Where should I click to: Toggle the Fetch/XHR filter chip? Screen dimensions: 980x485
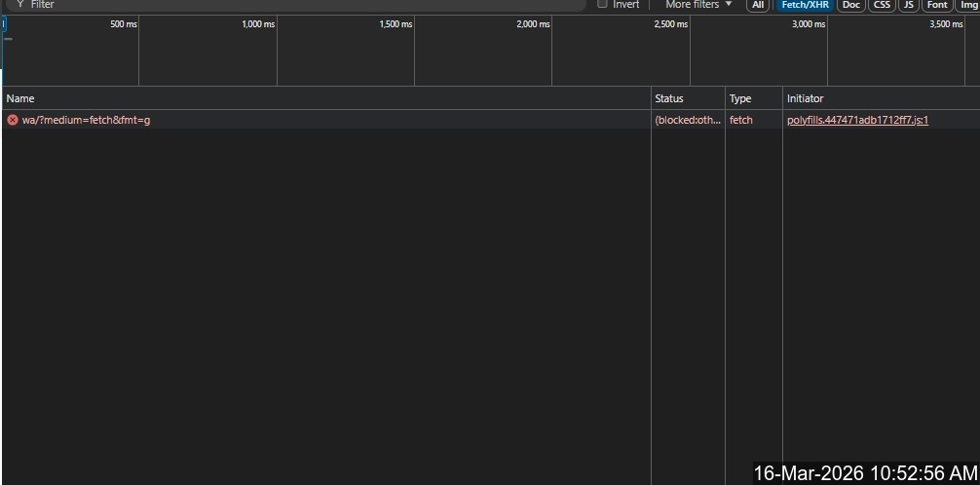pos(805,5)
